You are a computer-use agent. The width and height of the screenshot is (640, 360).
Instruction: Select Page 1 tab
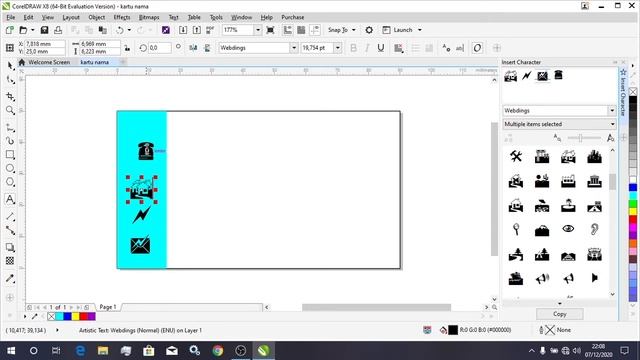pyautogui.click(x=108, y=307)
